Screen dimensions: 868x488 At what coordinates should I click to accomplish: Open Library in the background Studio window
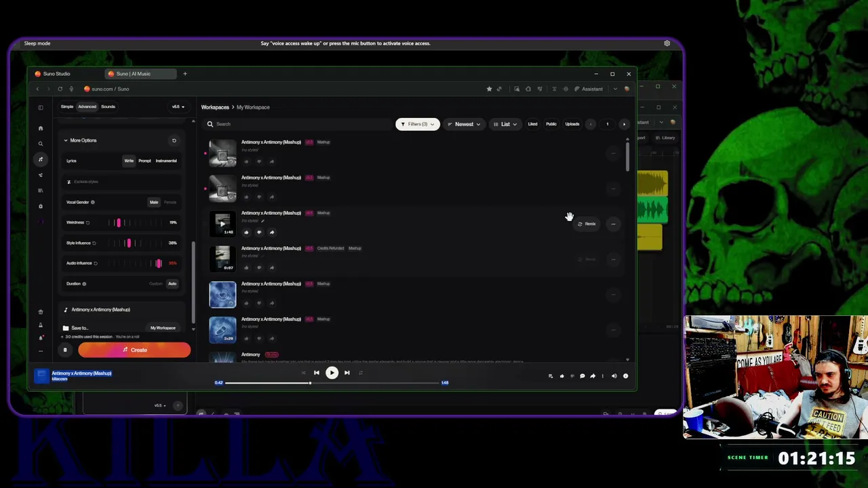pyautogui.click(x=666, y=138)
